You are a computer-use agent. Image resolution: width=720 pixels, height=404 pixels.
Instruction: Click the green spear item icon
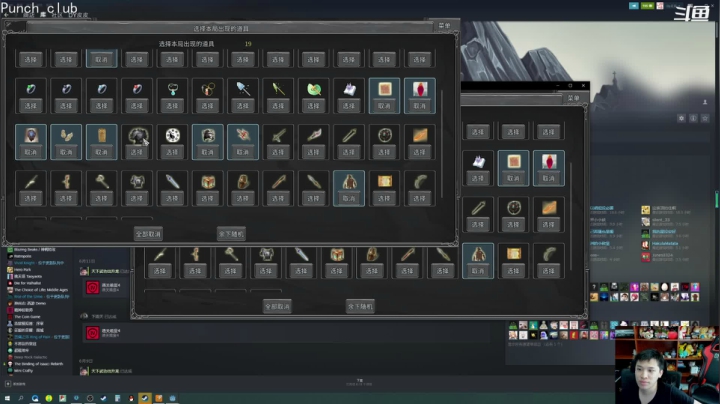(x=278, y=89)
